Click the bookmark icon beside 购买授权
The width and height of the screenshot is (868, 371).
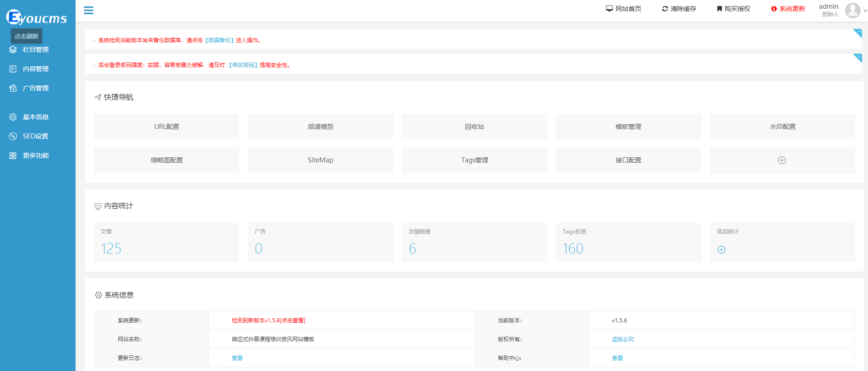click(x=720, y=9)
